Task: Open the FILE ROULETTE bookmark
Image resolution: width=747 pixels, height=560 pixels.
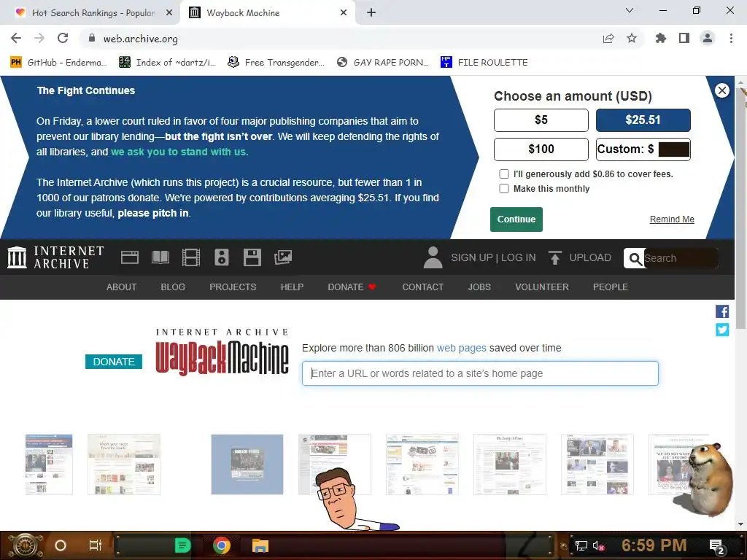Action: (x=484, y=63)
